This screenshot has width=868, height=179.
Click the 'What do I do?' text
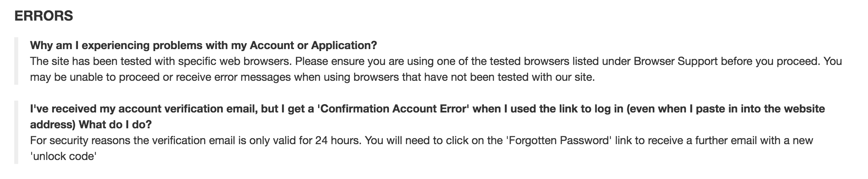tap(115, 125)
